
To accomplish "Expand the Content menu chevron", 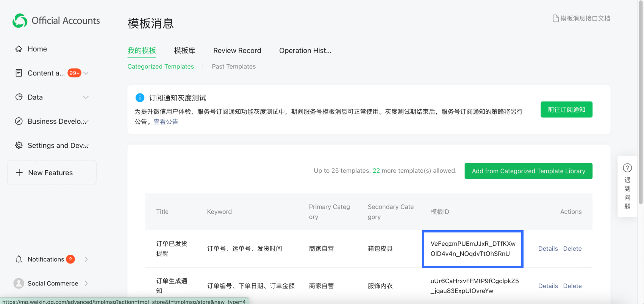I will 86,73.
